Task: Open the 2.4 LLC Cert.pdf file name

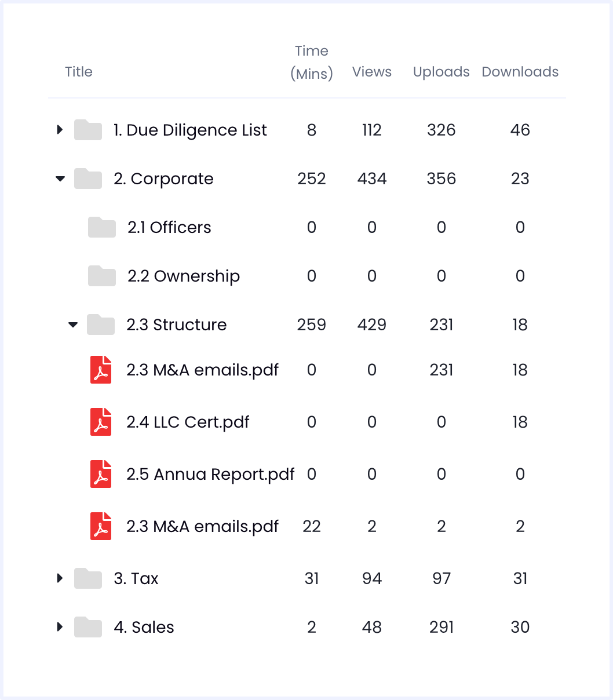Action: (188, 422)
